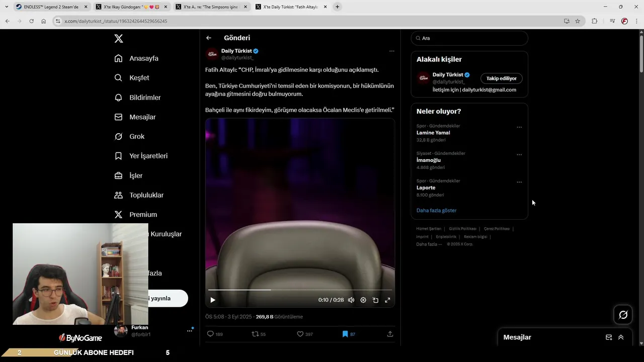Open Hizmet Şartları link
Image resolution: width=644 pixels, height=362 pixels.
429,229
